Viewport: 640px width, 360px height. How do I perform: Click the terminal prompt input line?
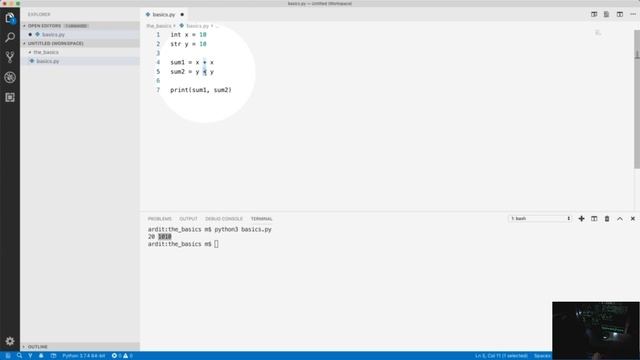(183, 244)
